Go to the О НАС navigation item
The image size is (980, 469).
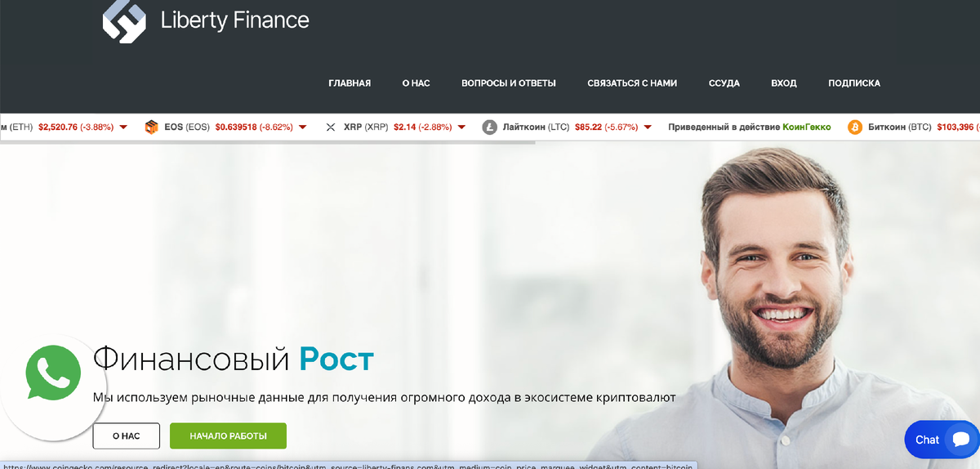click(x=416, y=83)
